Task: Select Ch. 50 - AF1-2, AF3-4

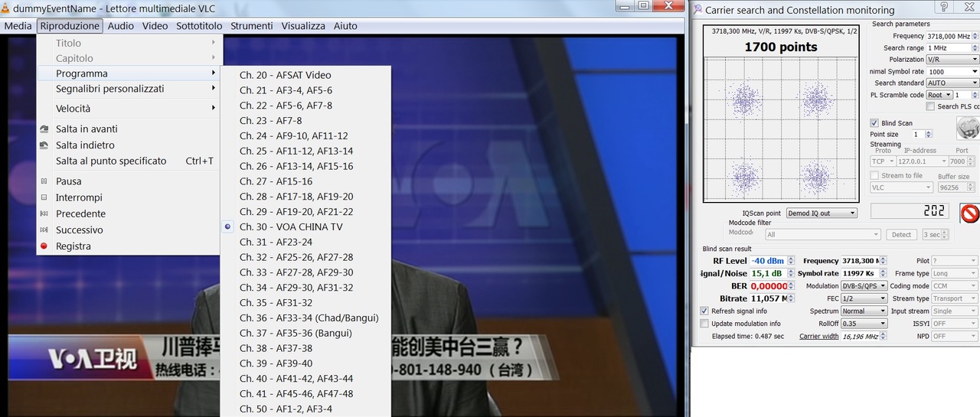Action: coord(305,409)
